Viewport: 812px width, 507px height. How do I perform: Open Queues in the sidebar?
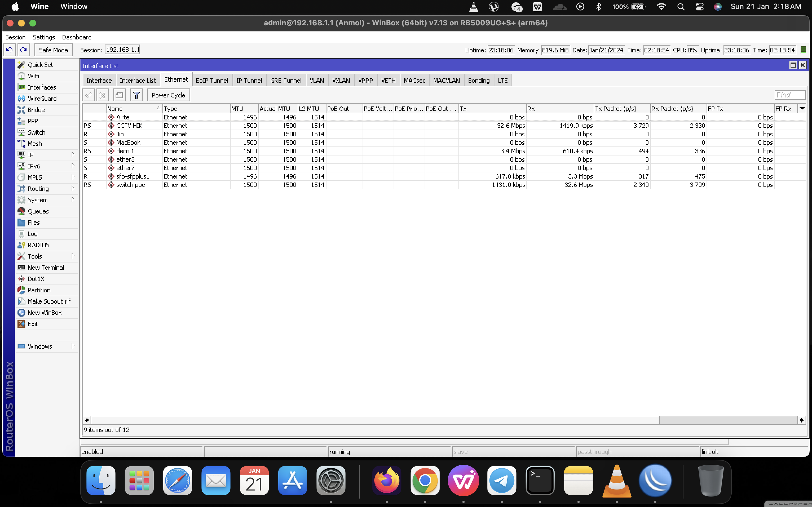(x=38, y=211)
